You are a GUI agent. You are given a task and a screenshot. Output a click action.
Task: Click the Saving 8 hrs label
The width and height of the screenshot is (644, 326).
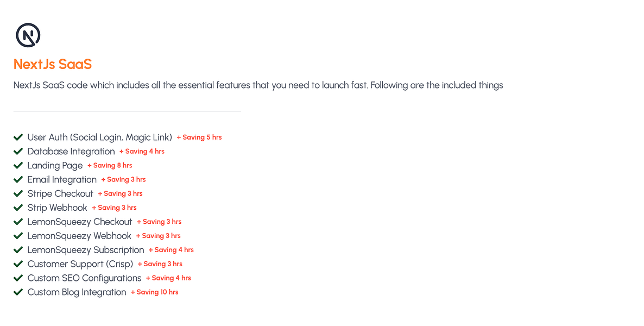[110, 165]
